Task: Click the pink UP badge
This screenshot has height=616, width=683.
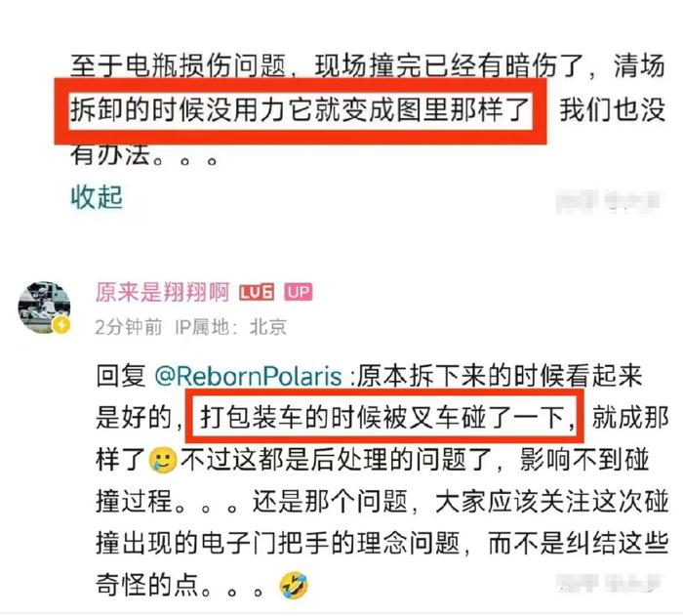Action: coord(299,292)
